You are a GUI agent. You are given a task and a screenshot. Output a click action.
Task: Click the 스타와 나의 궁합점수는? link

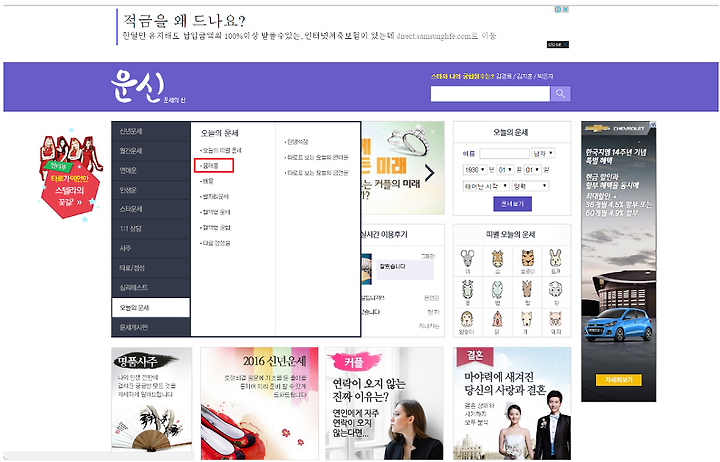[x=462, y=76]
